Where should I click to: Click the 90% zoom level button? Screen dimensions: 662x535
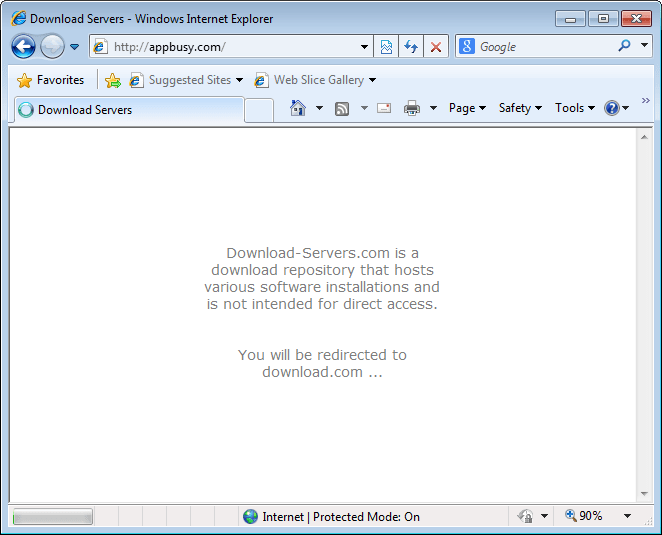[584, 516]
